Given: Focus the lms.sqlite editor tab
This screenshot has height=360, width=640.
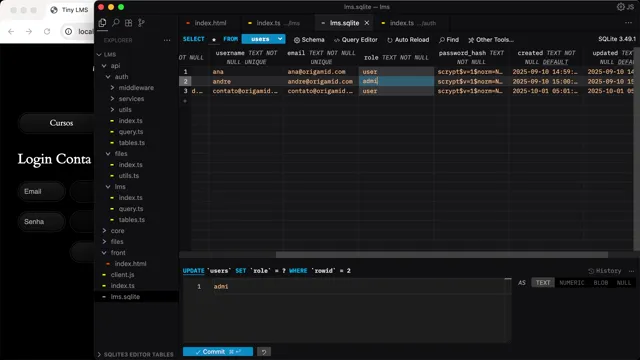Looking at the screenshot, I should pyautogui.click(x=344, y=23).
